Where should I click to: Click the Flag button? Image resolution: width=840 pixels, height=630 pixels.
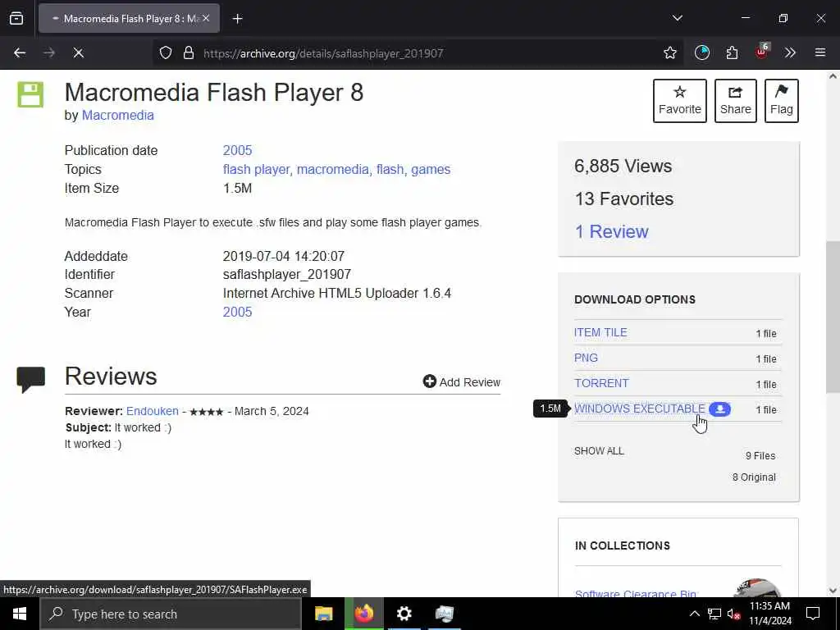782,101
